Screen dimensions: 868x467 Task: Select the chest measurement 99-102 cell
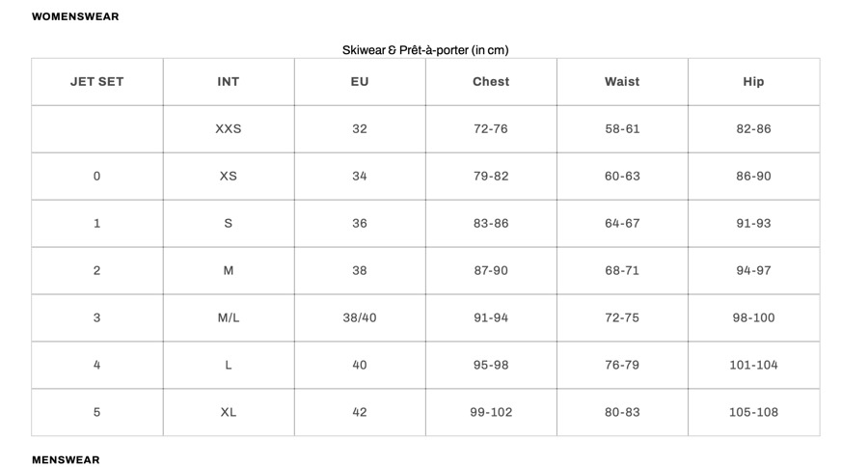(x=491, y=413)
